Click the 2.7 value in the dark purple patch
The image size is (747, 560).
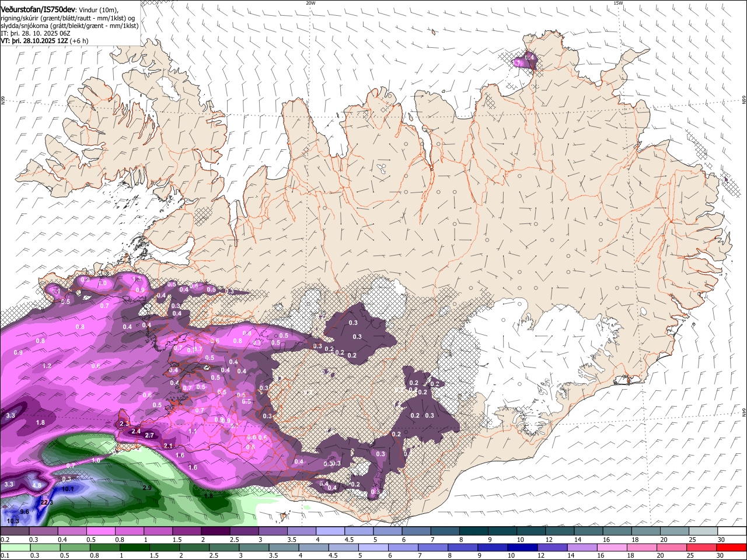(149, 435)
